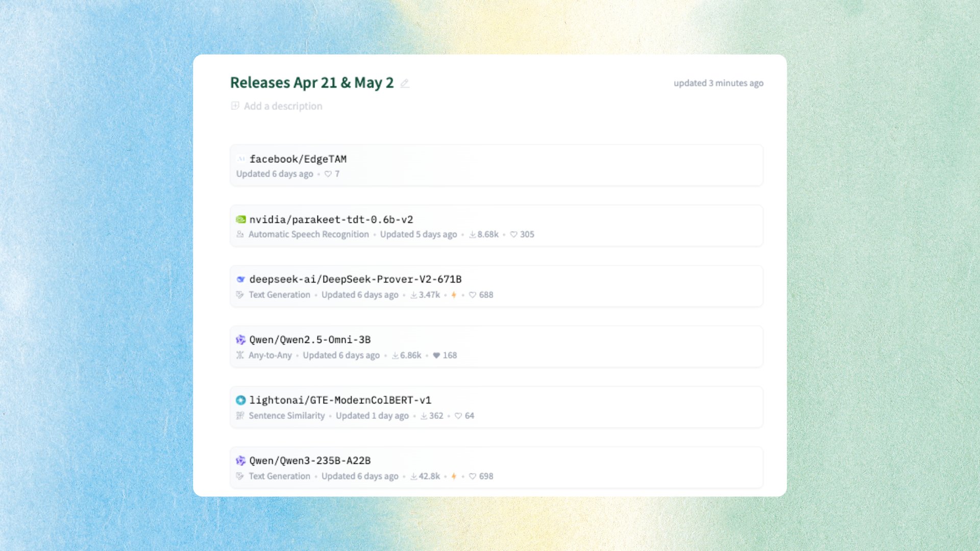Viewport: 980px width, 551px height.
Task: Click the Automatic Speech Recognition label
Action: tap(309, 234)
